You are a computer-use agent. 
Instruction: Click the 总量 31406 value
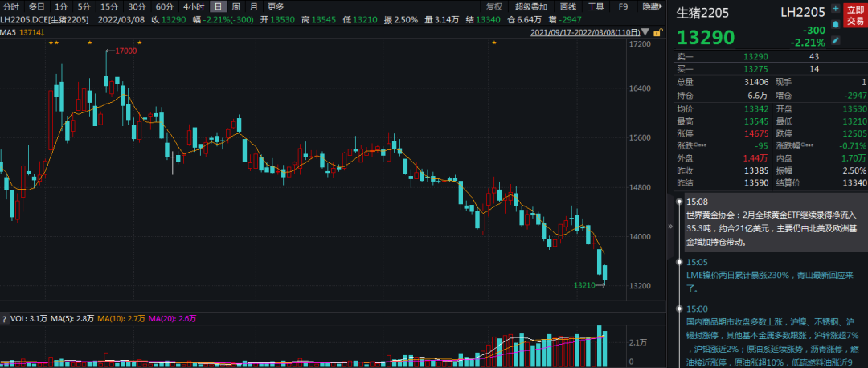(x=755, y=82)
